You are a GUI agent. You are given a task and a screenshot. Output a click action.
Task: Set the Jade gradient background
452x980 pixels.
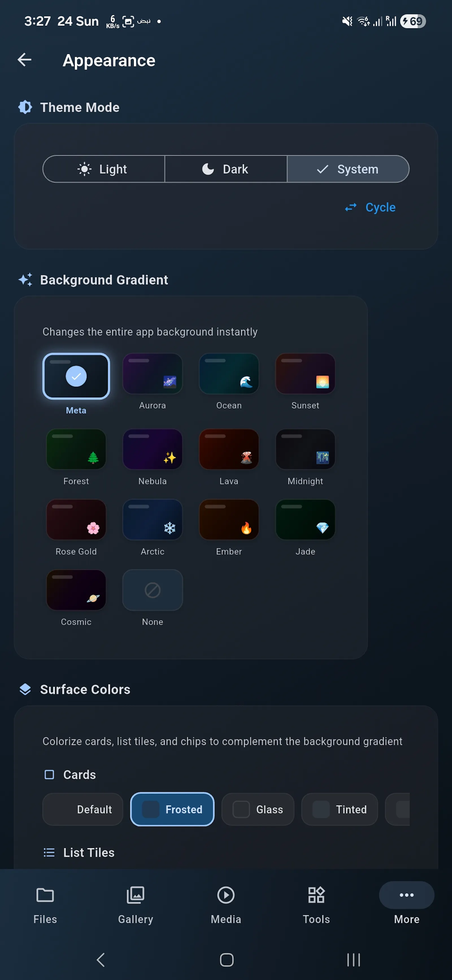click(x=305, y=520)
